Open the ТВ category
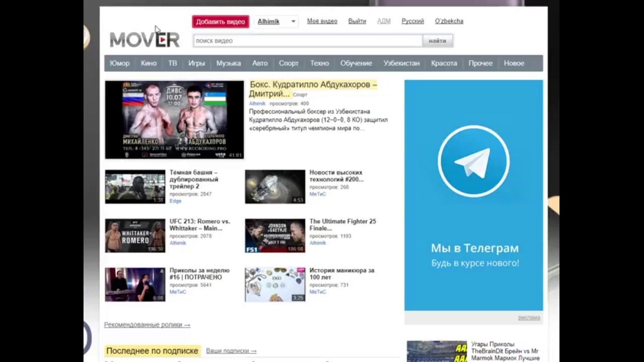 pyautogui.click(x=173, y=63)
